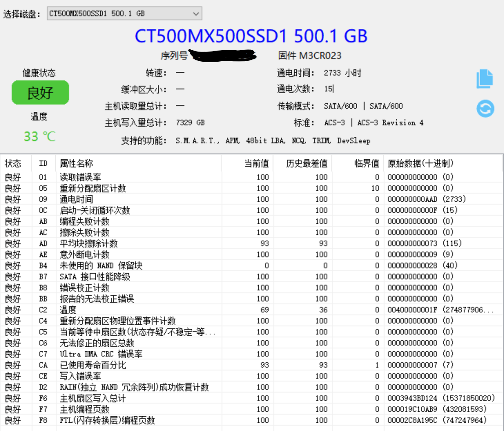Click transfer mode value SATA/600 | SATA/600
This screenshot has height=431, width=504.
(363, 106)
